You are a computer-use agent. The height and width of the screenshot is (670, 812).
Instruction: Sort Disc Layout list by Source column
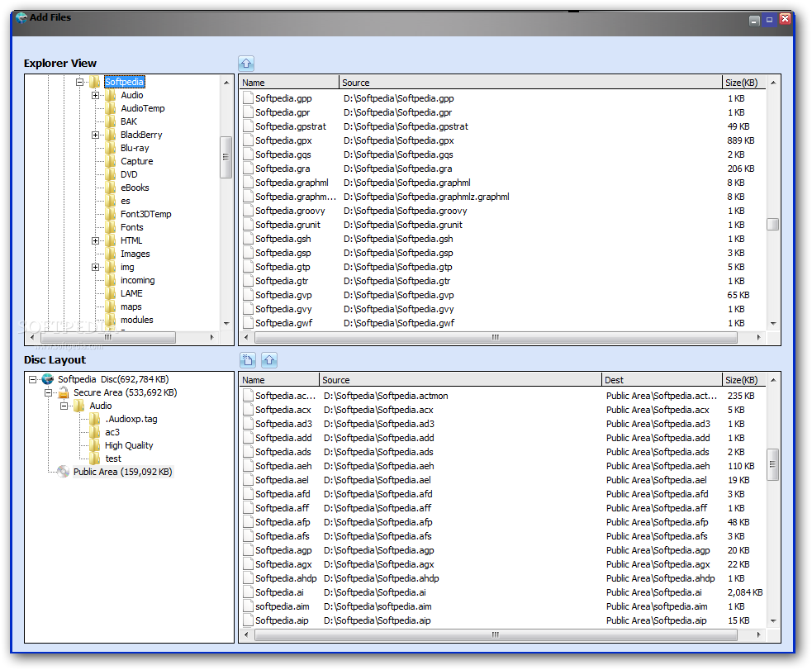pyautogui.click(x=460, y=380)
